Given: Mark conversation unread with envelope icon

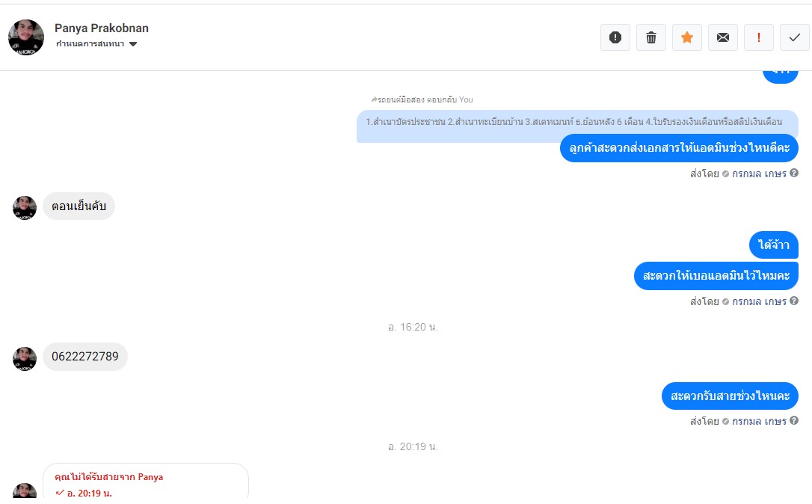Looking at the screenshot, I should tap(723, 37).
